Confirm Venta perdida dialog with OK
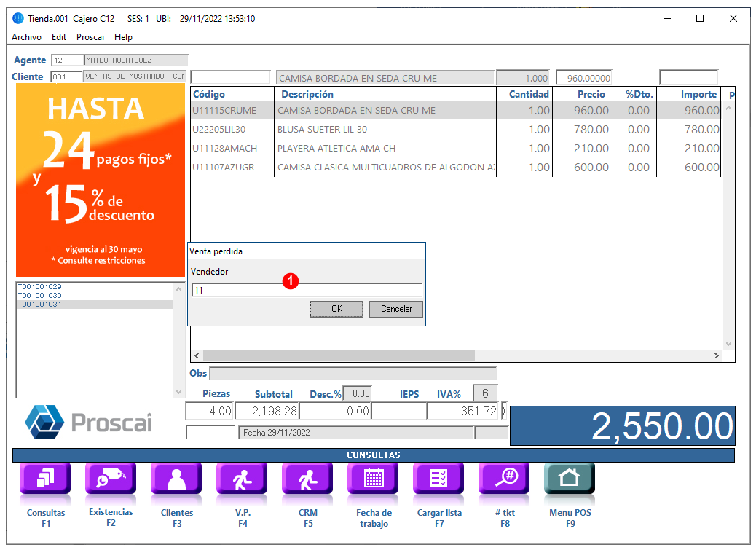 tap(336, 309)
